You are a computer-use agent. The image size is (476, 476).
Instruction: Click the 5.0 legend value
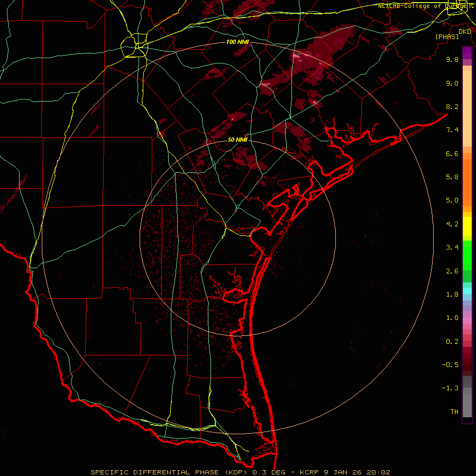coord(452,200)
